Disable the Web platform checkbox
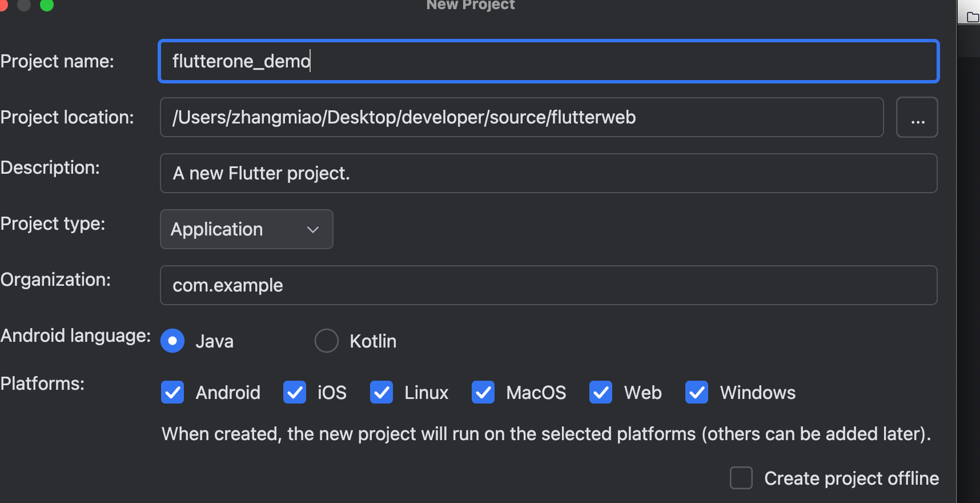The height and width of the screenshot is (503, 980). (x=601, y=393)
